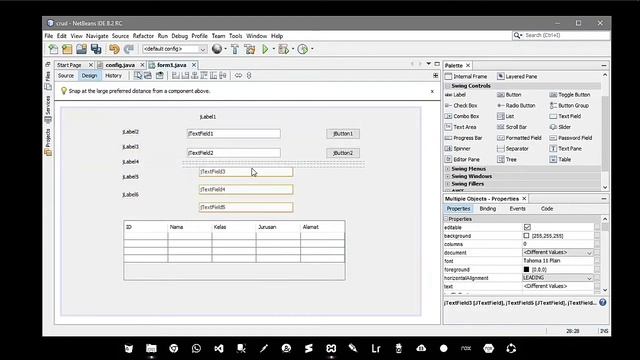The width and height of the screenshot is (640, 360).
Task: Open the Tools menu
Action: [236, 36]
